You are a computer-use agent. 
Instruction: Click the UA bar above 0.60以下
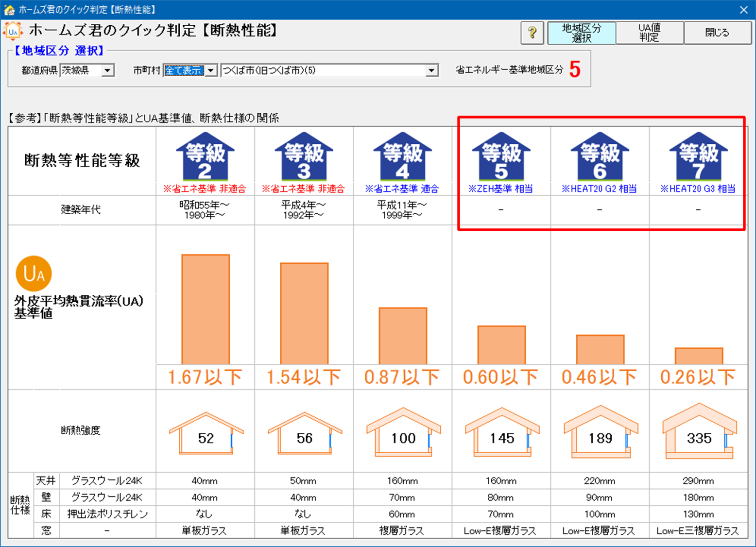click(x=501, y=345)
